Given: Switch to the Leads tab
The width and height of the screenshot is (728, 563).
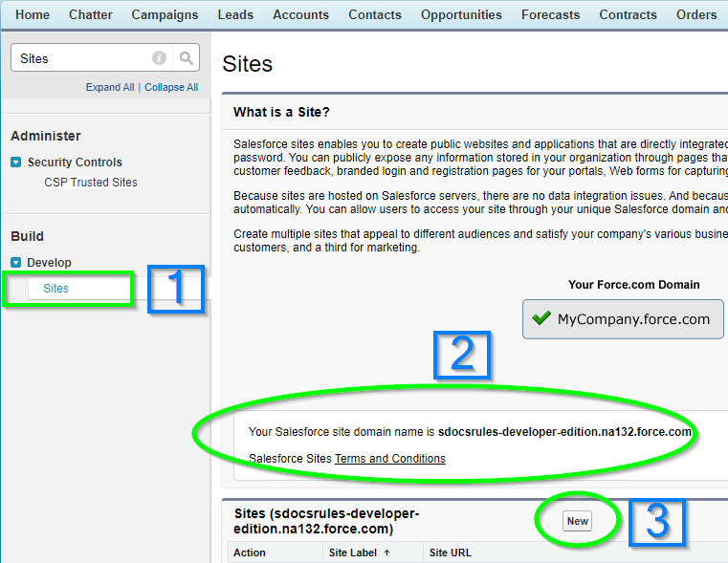Looking at the screenshot, I should click(235, 15).
